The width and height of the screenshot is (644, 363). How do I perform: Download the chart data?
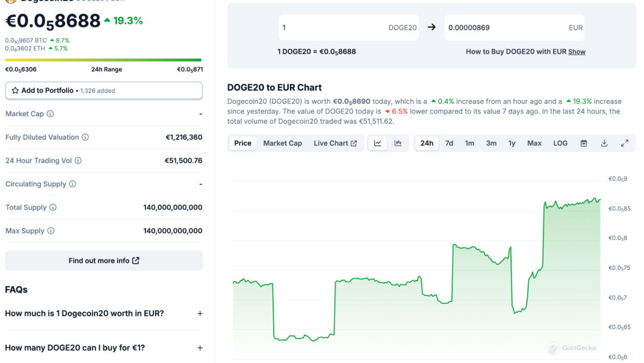coord(604,143)
